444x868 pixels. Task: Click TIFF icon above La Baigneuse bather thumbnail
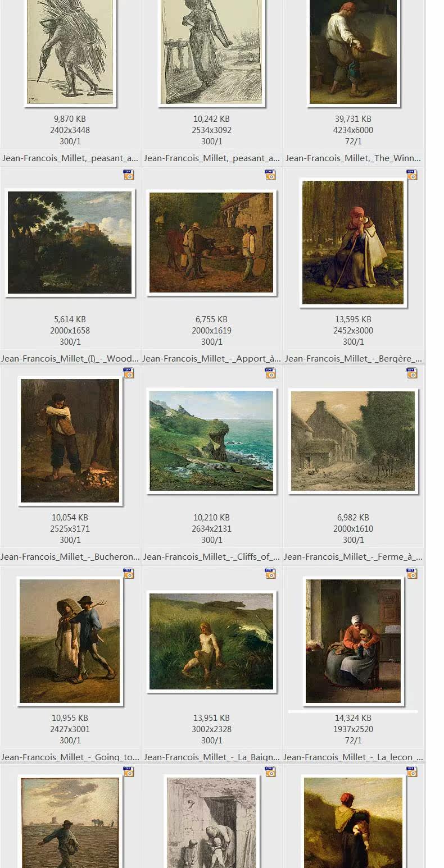click(270, 573)
